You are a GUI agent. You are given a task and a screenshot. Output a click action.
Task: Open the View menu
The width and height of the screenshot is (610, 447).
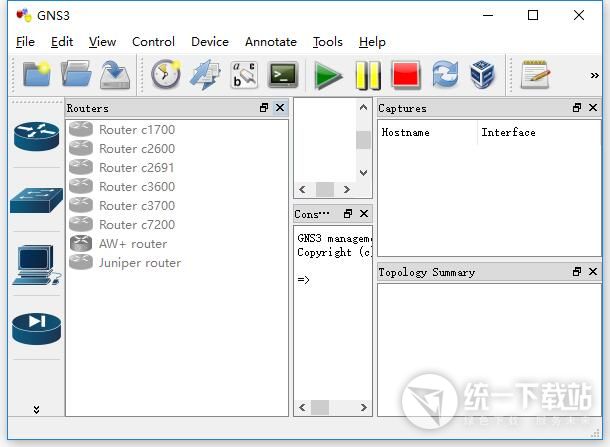tap(102, 42)
